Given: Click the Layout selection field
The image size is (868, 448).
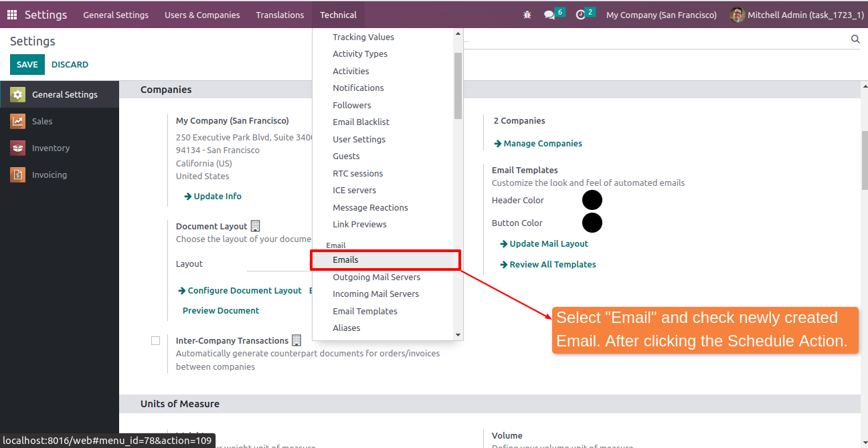Looking at the screenshot, I should 280,263.
